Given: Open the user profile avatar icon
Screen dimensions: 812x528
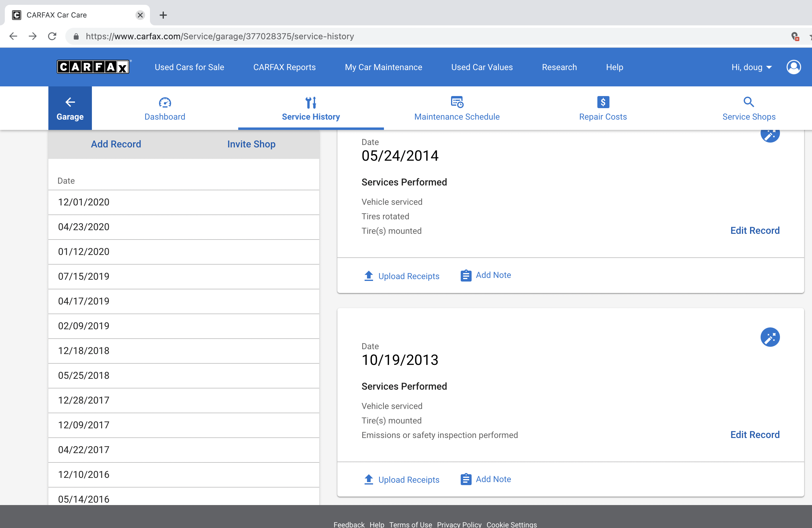Looking at the screenshot, I should [793, 67].
